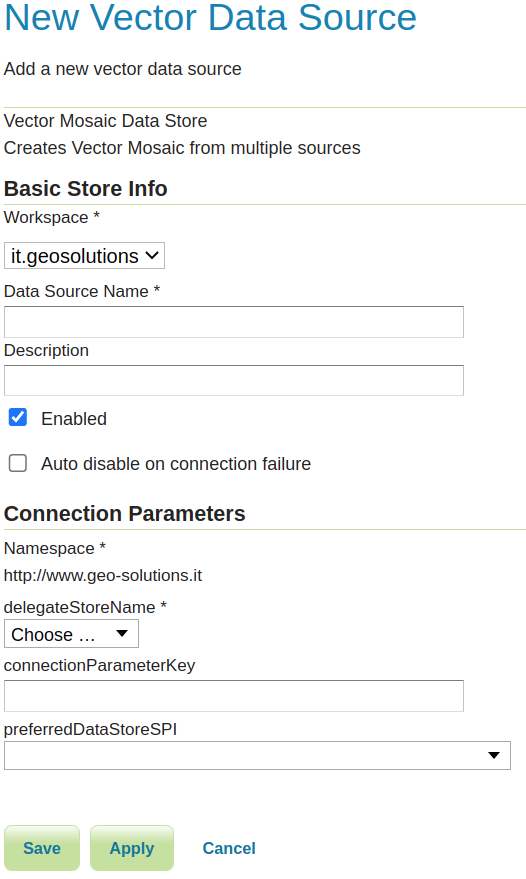
Task: Open the it.geosolutions Workspace dropdown
Action: [84, 256]
